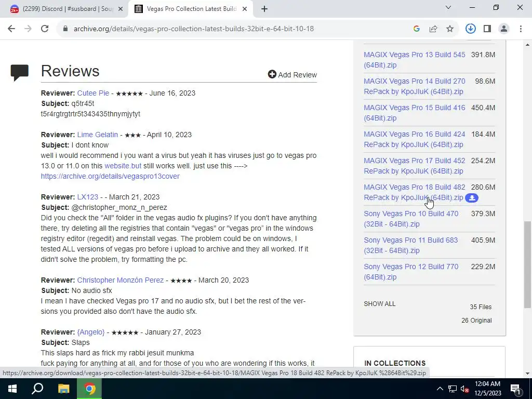This screenshot has width=532, height=399.
Task: Click the blue download icon beside Vegas Pro 18
Action: click(472, 198)
